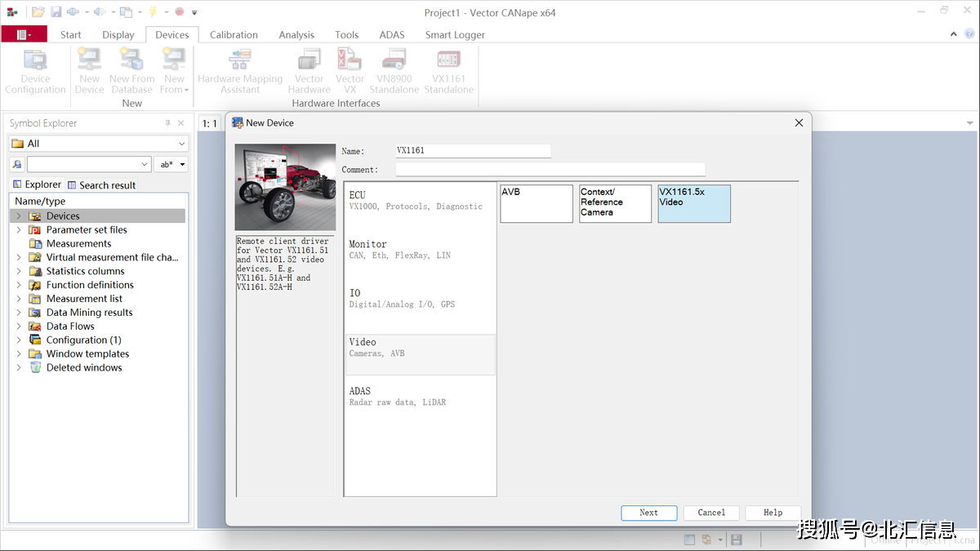980x551 pixels.
Task: Pin the Symbol Explorer panel
Action: [168, 123]
